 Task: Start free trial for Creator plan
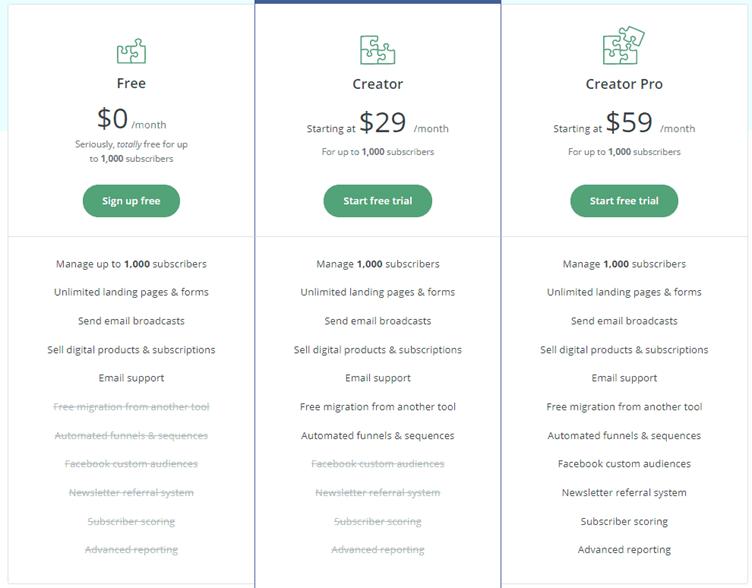pyautogui.click(x=378, y=201)
